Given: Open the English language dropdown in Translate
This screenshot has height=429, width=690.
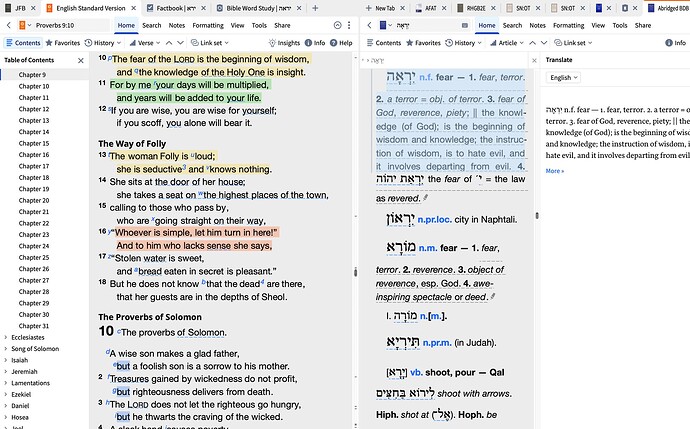Looking at the screenshot, I should [x=563, y=77].
